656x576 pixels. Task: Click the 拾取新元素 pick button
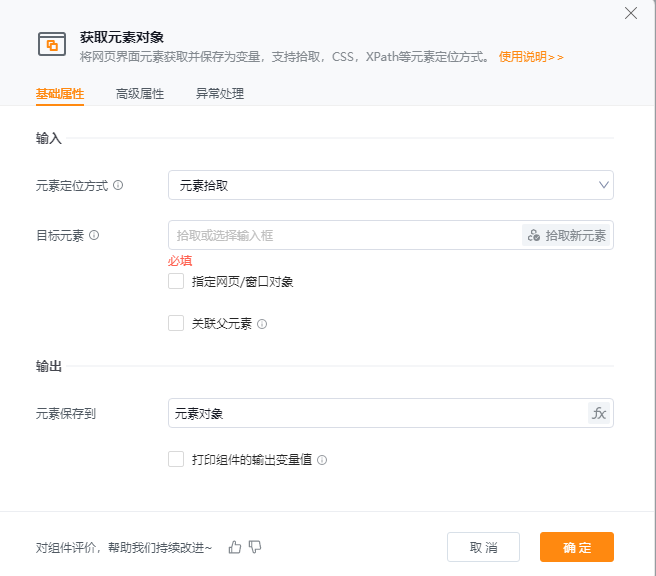[567, 235]
